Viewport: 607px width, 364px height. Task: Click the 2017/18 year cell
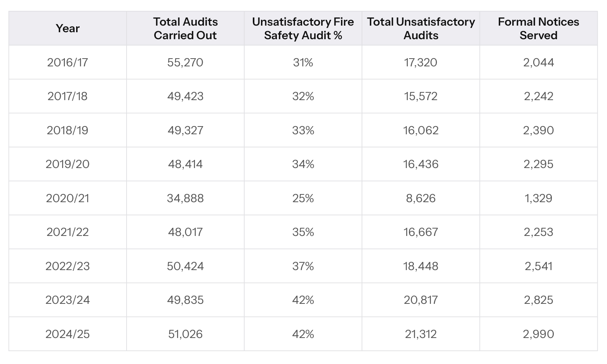pos(68,96)
